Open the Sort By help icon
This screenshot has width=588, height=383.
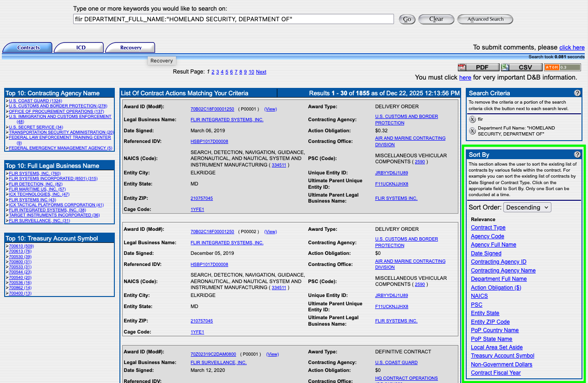[x=577, y=154]
